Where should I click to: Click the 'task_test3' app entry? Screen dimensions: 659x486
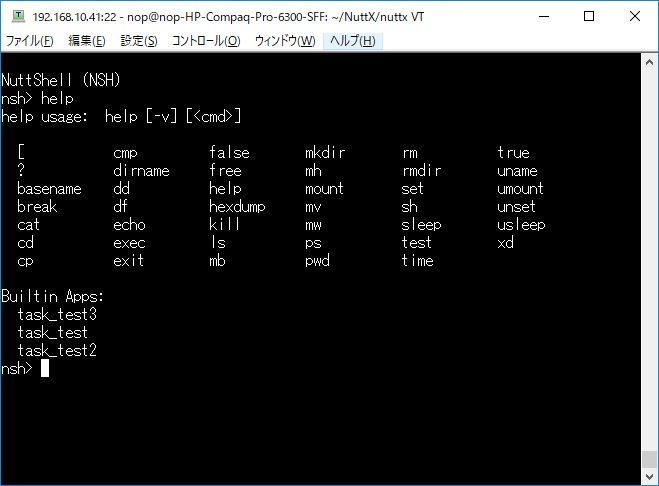pos(57,315)
